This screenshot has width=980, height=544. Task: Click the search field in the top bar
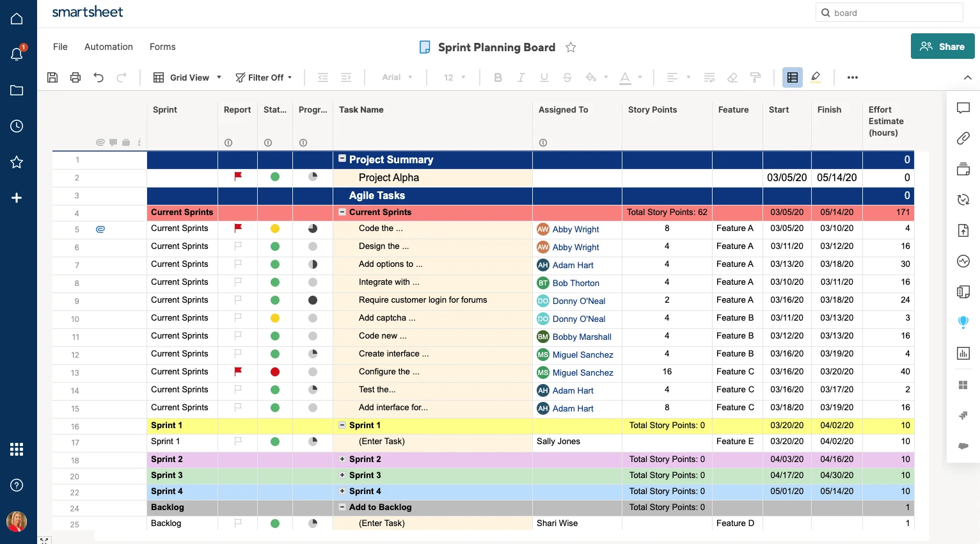889,12
